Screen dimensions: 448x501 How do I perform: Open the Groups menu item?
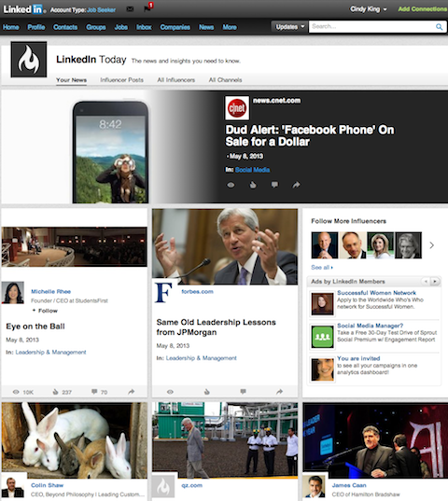click(96, 27)
